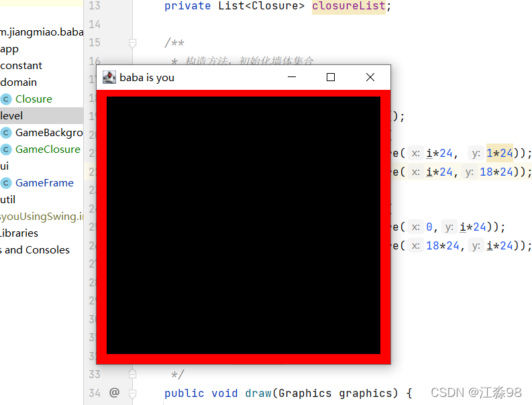Screen dimensions: 532x405
Task: Open the Closure class in project tree
Action: point(34,99)
